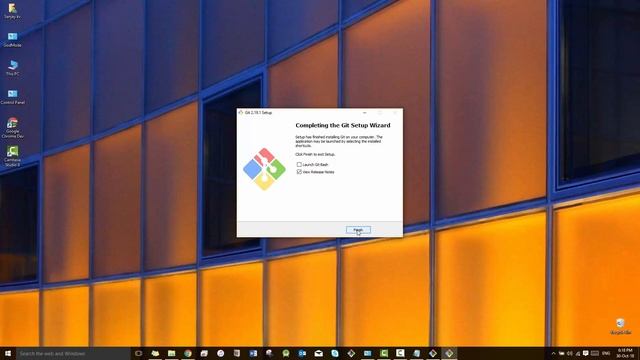Open the user folder icon at top of desktop
Screen dimensions: 640x360
(13, 11)
